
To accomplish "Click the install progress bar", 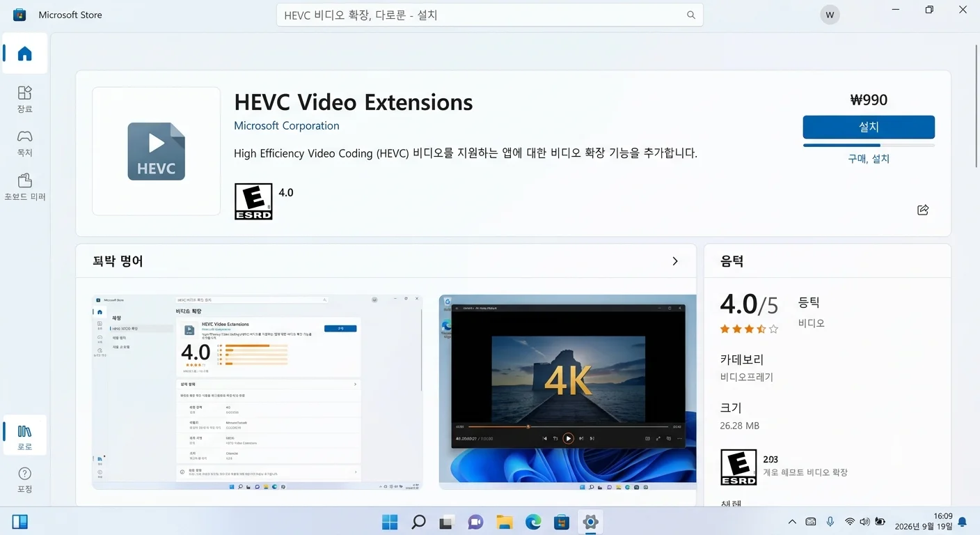I will click(869, 146).
